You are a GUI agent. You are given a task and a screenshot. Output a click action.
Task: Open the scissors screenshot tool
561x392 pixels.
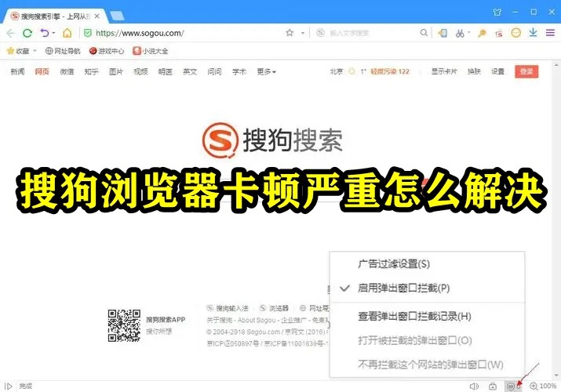pos(460,33)
